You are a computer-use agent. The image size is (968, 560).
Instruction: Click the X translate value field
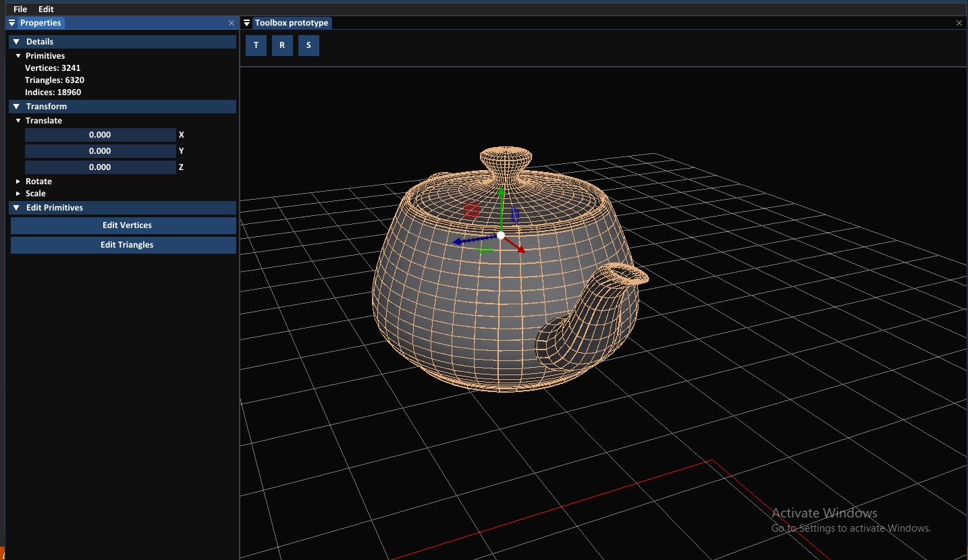tap(100, 134)
